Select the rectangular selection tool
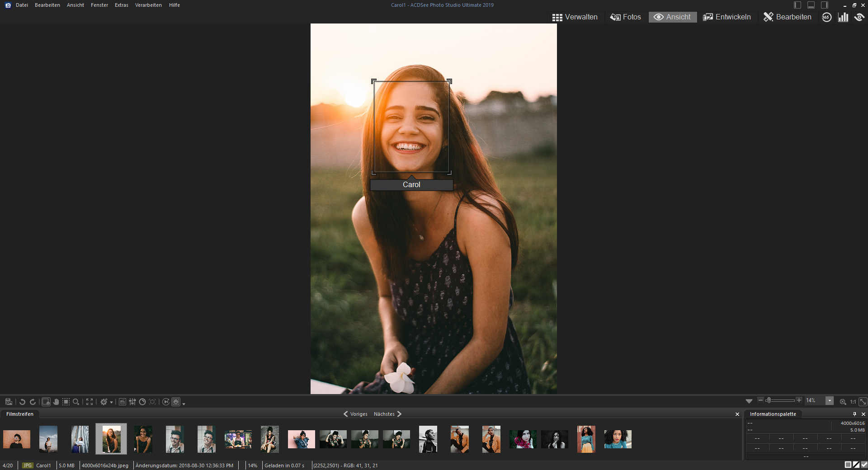The height and width of the screenshot is (470, 868). tap(66, 402)
